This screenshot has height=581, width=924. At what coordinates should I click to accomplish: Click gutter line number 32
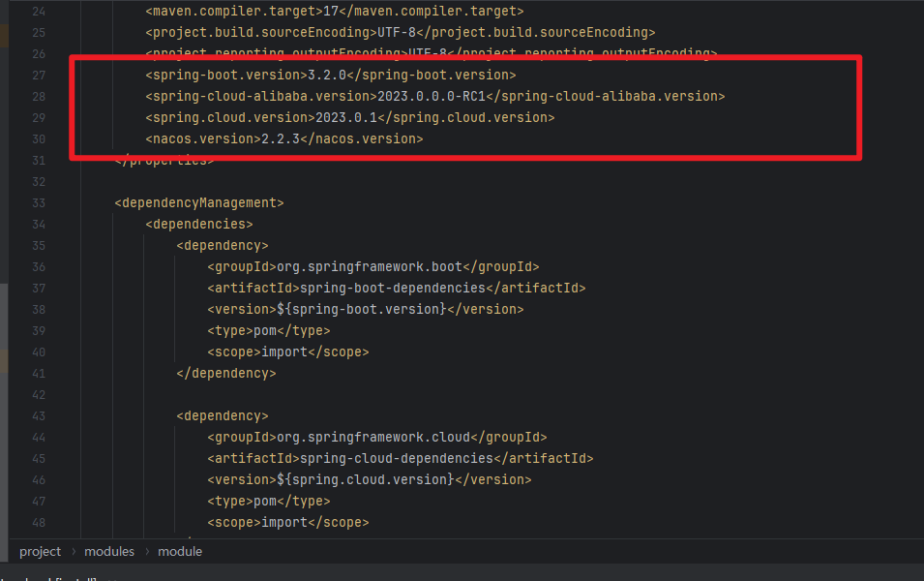click(39, 182)
